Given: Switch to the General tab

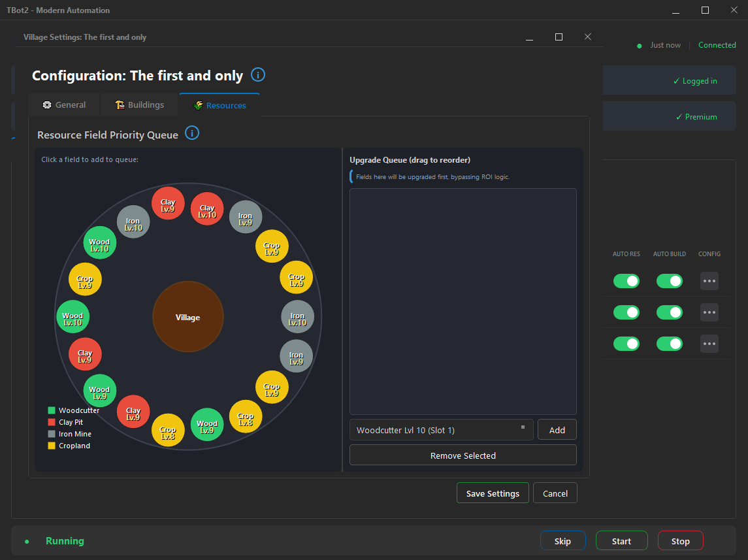Looking at the screenshot, I should tap(64, 105).
